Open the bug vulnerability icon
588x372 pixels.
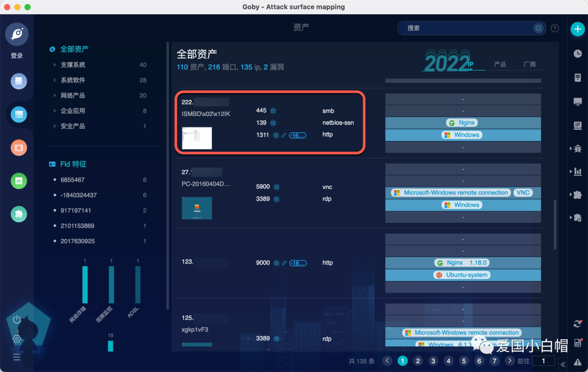pos(578,149)
